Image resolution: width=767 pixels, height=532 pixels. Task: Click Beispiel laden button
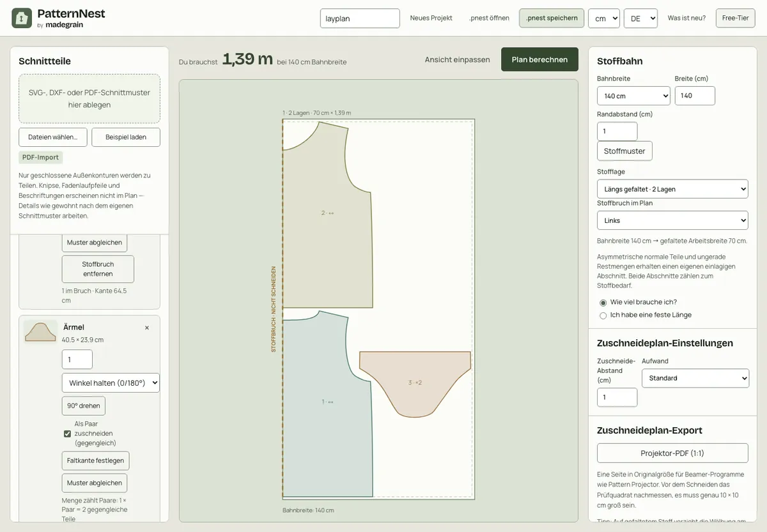126,137
